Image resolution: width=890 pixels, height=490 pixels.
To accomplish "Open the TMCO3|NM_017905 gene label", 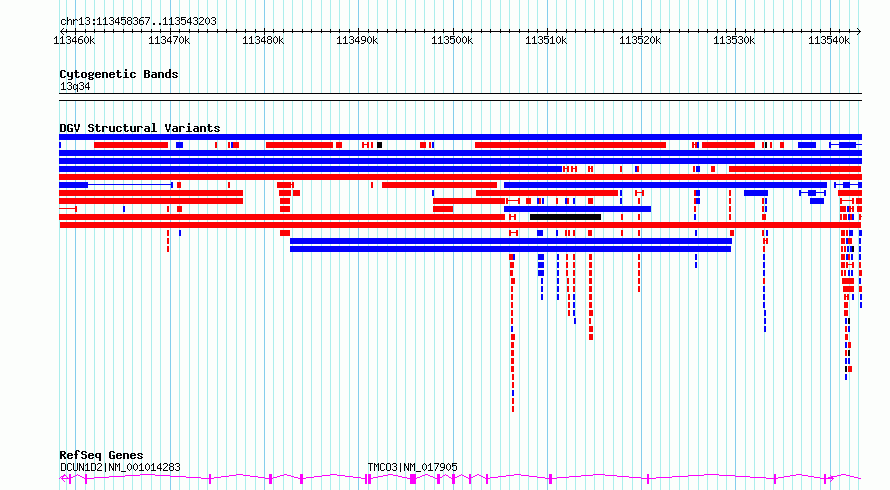I will coord(413,467).
